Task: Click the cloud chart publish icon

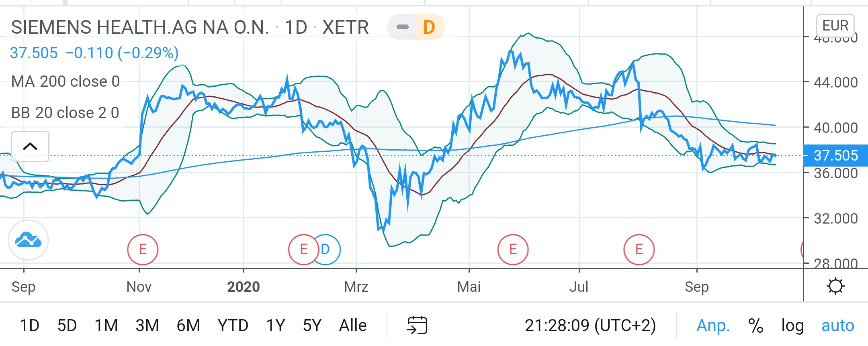Action: coord(28,240)
